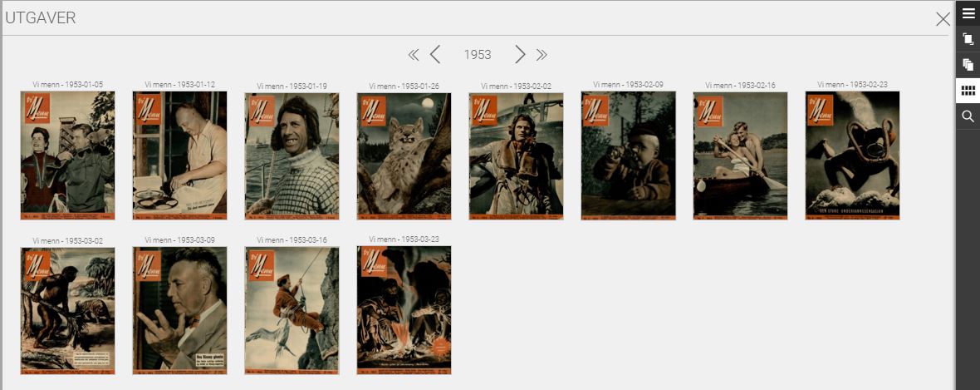Click label 'Vi menn - 1953-03-16'
Viewport: 980px width, 390px height.
292,240
